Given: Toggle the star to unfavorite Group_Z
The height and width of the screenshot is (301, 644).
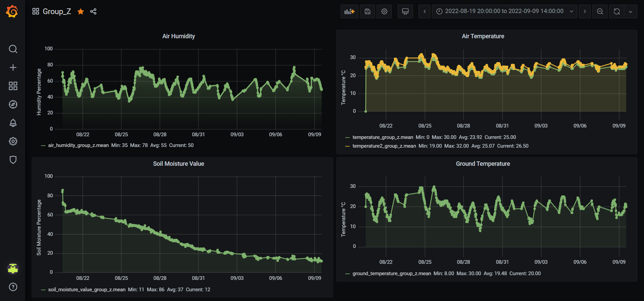Looking at the screenshot, I should tap(80, 11).
